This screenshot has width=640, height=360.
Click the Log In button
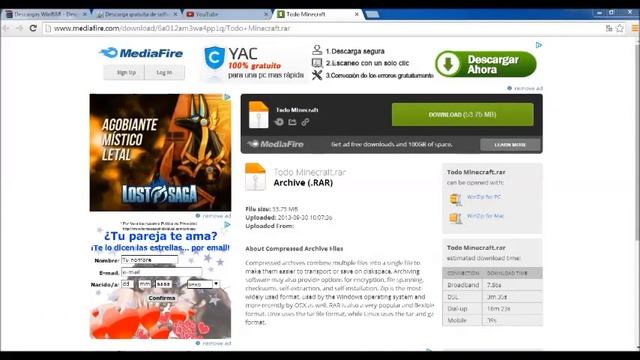coord(164,72)
